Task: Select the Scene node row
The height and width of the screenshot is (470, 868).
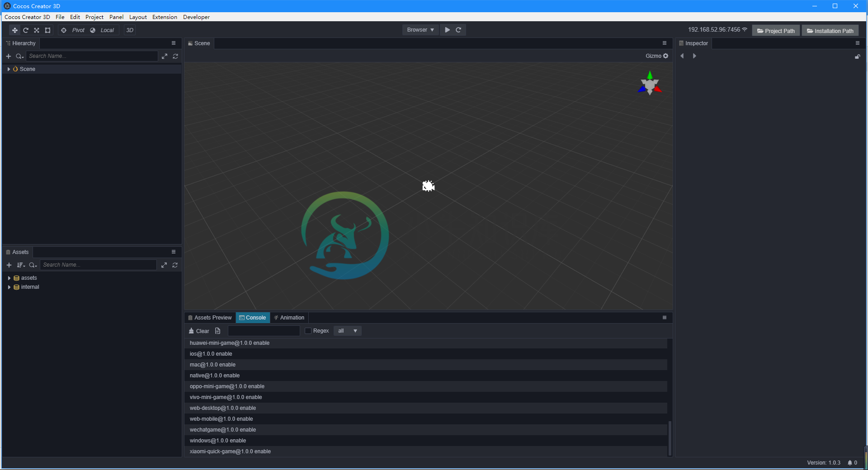Action: [92, 69]
